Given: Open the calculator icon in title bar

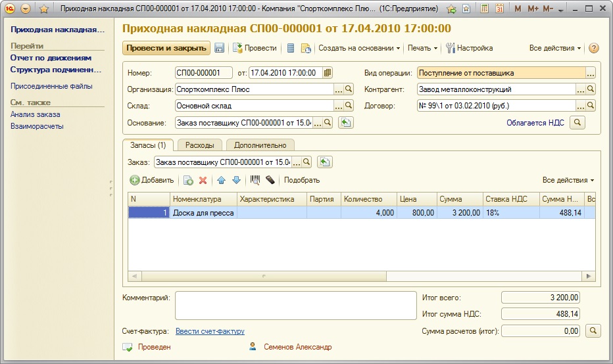Looking at the screenshot, I should tap(484, 9).
